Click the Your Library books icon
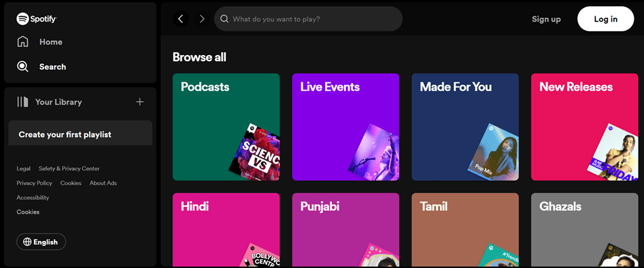 [x=22, y=102]
